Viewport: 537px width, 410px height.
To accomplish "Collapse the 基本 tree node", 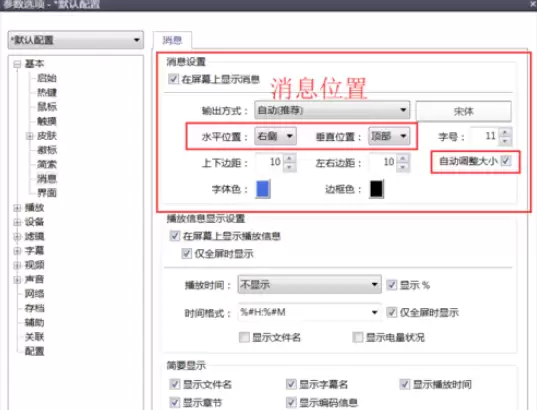I will [x=17, y=64].
